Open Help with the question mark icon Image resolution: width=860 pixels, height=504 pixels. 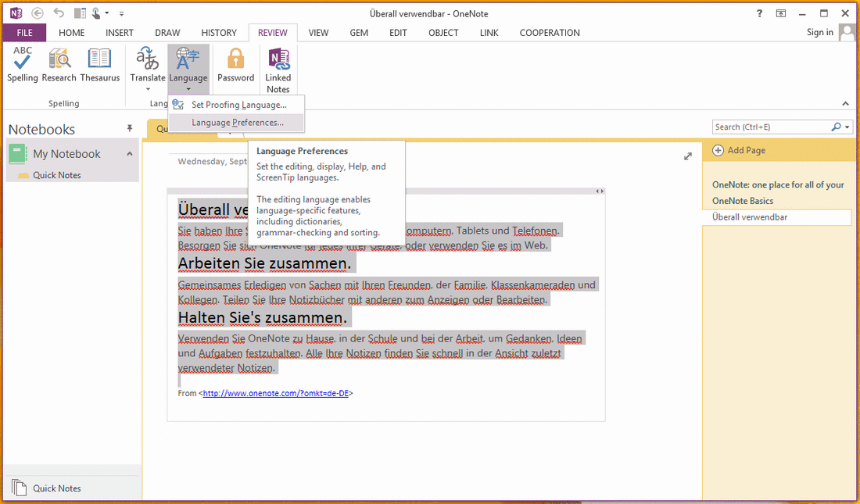click(760, 14)
